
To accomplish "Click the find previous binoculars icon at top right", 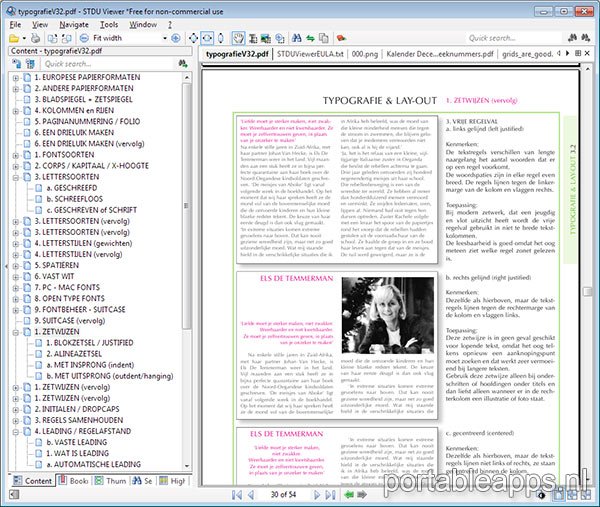I will (x=572, y=37).
